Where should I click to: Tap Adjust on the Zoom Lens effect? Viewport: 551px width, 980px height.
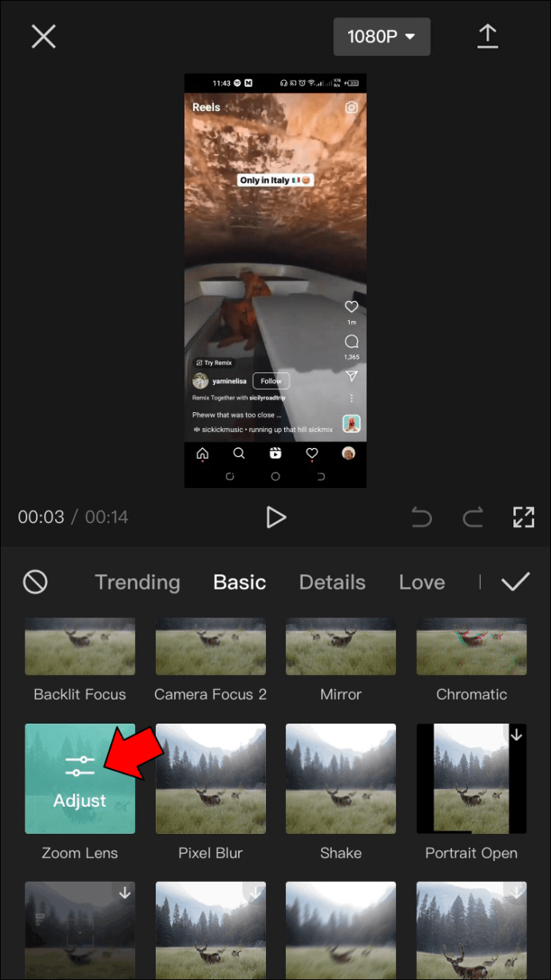point(80,779)
